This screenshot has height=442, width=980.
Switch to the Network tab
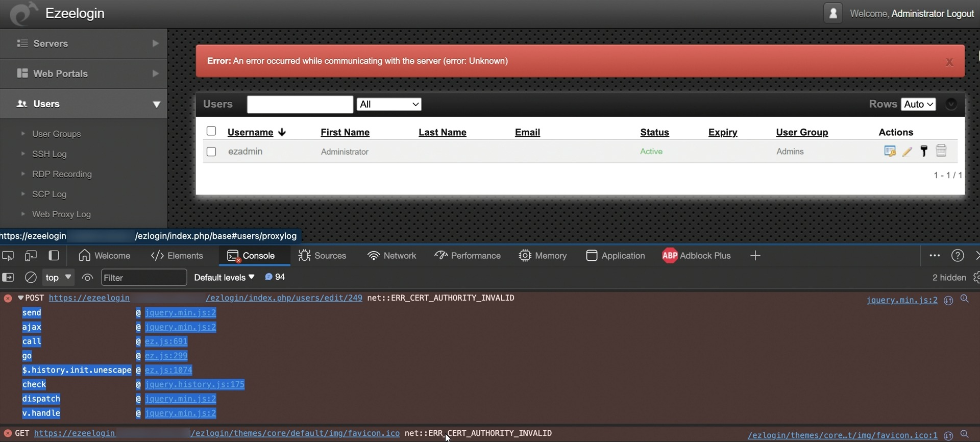coord(391,256)
